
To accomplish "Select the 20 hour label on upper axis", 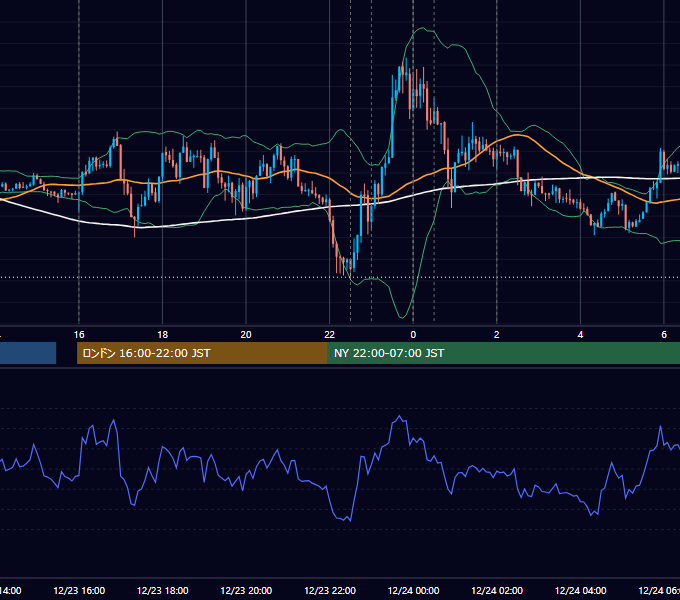I will (x=246, y=335).
